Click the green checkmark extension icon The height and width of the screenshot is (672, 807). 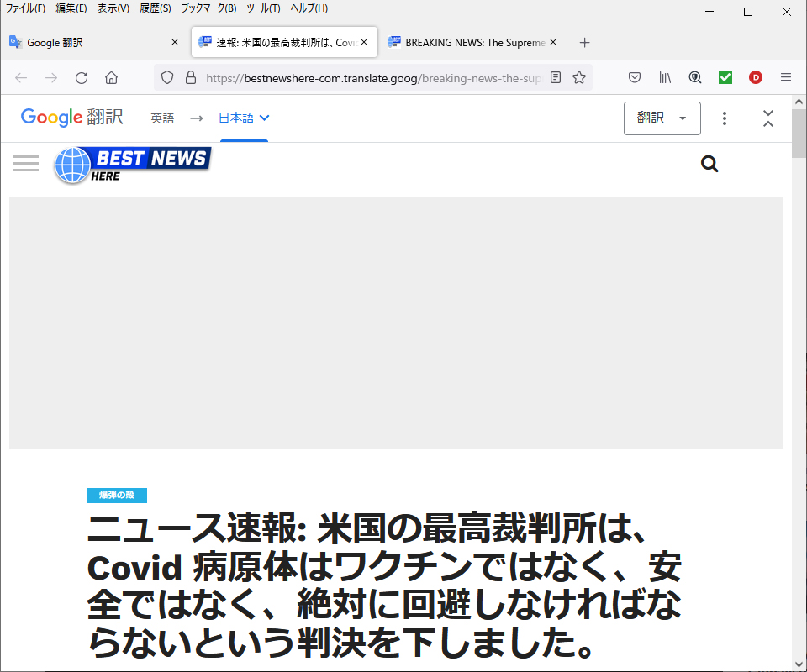click(725, 77)
